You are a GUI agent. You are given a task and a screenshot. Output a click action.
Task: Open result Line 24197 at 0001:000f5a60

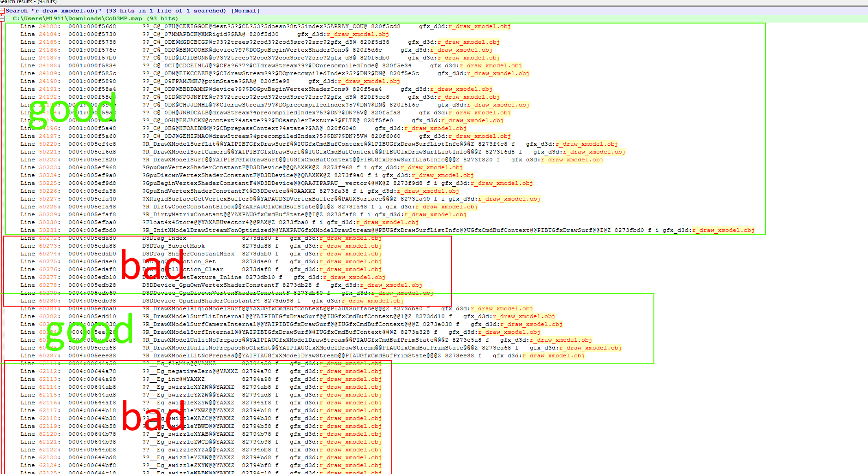tap(265, 136)
